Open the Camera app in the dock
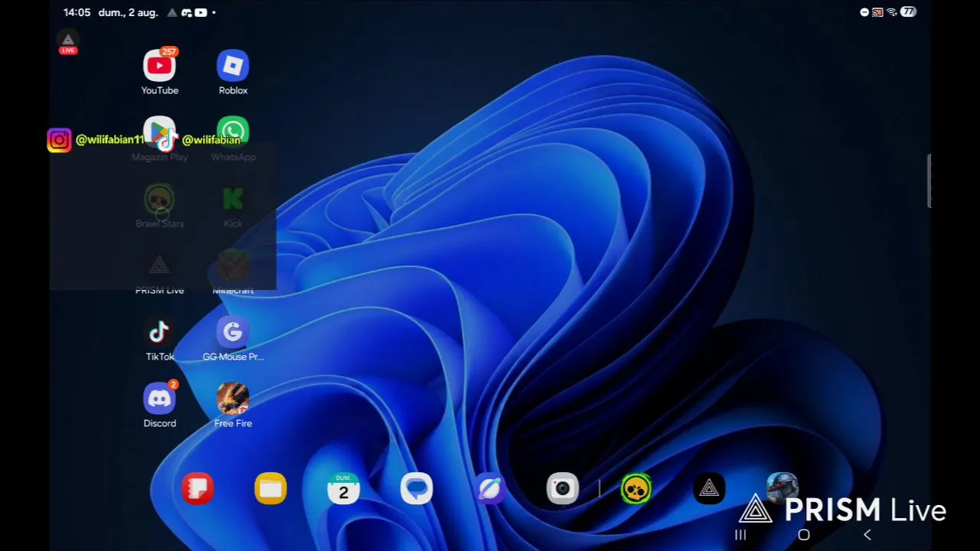980x551 pixels. click(563, 489)
